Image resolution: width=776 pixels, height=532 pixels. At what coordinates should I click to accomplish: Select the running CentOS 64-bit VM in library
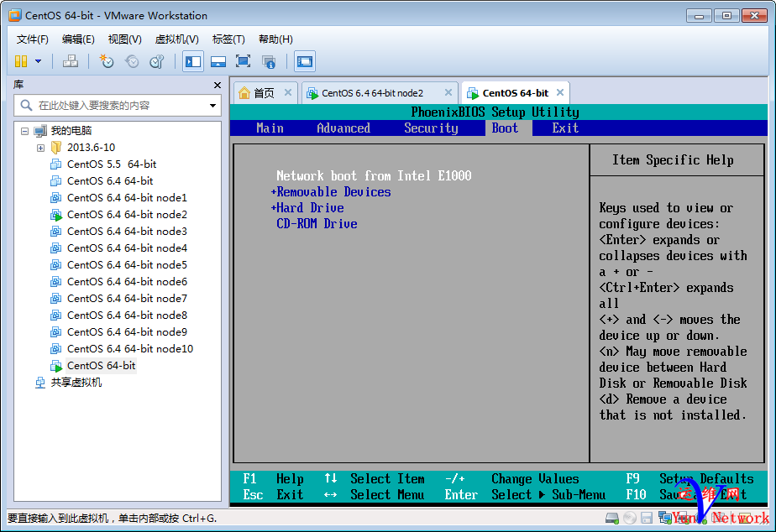coord(101,366)
